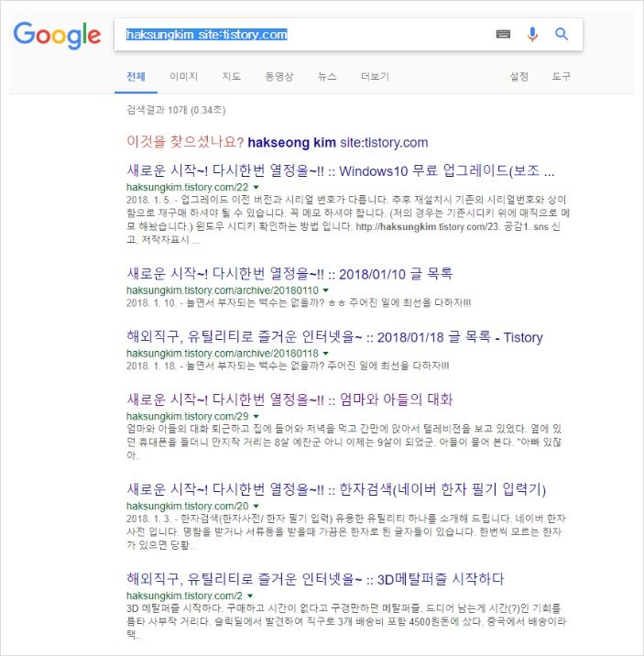Open the on-screen keyboard icon
This screenshot has height=656, width=644.
pos(503,34)
